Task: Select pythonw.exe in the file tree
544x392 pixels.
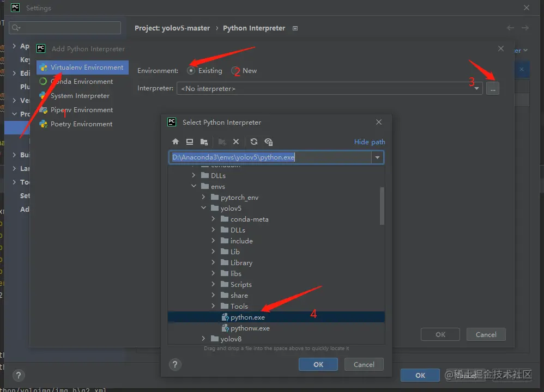Action: 276,328
